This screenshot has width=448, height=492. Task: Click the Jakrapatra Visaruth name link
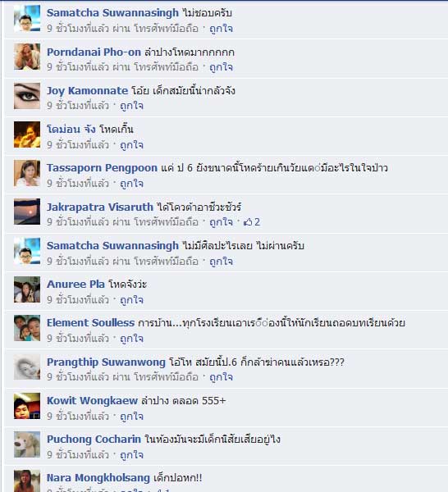[x=100, y=207]
